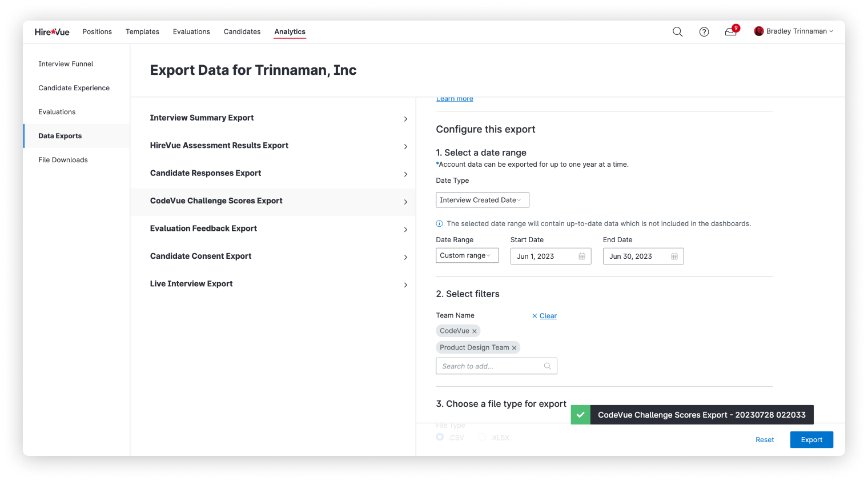Select Data Exports in the sidebar
This screenshot has height=481, width=868.
click(x=77, y=136)
